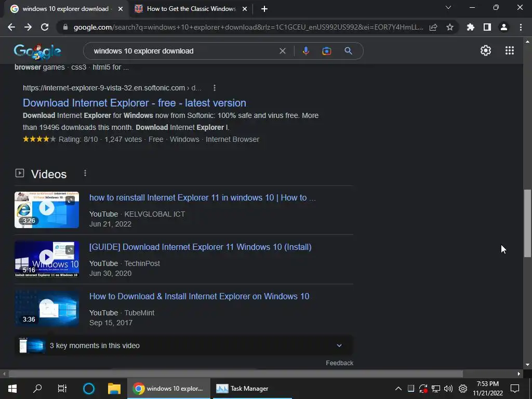The width and height of the screenshot is (532, 399).
Task: Reload the Google search page
Action: pos(45,27)
